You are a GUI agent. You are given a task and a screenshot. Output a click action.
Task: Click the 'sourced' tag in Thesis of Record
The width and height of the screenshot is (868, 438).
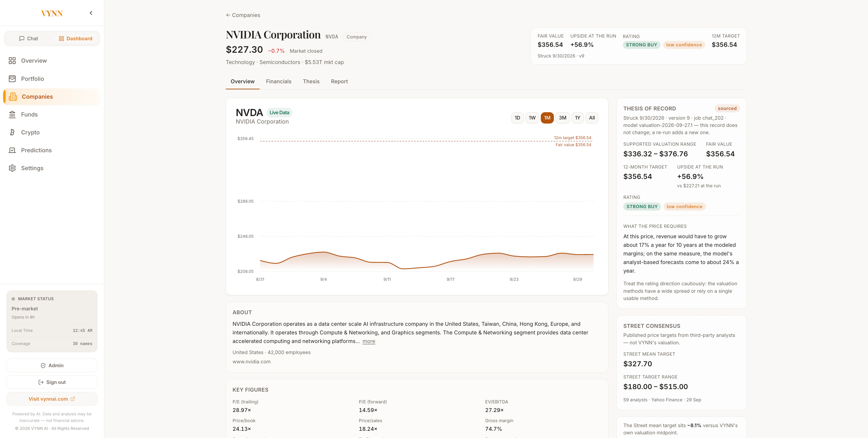pyautogui.click(x=727, y=109)
